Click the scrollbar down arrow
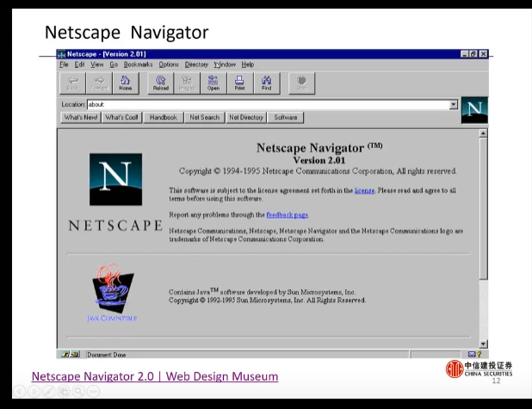The width and height of the screenshot is (532, 409). [483, 344]
